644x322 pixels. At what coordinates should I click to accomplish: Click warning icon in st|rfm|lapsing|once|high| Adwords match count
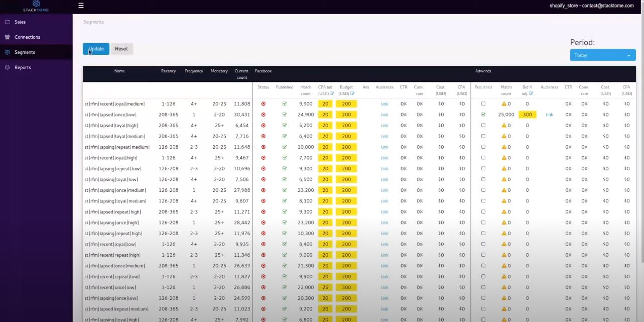(504, 223)
